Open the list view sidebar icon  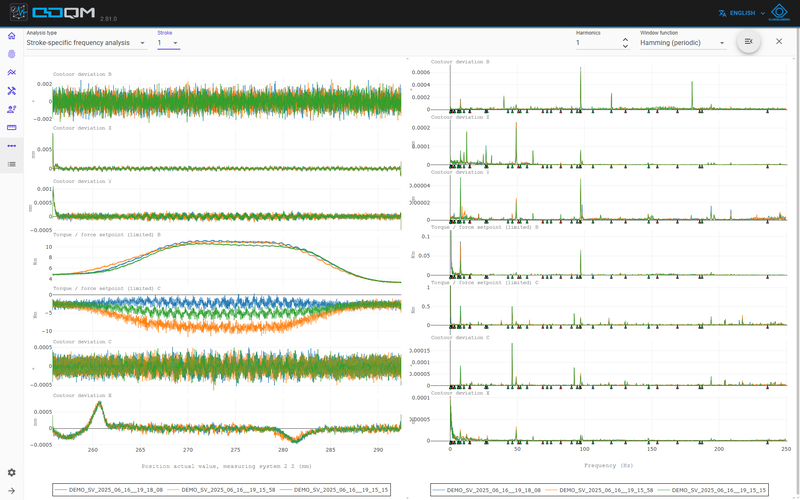(x=11, y=164)
